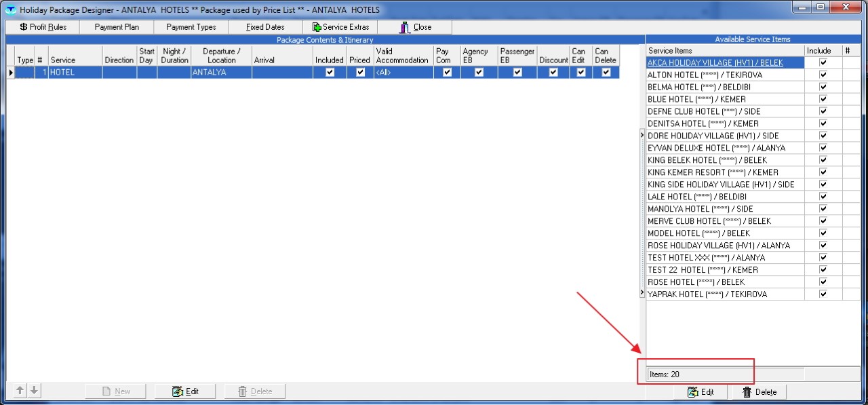Screen dimensions: 868x405
Task: Click the Close door icon in the toolbar
Action: 405,27
